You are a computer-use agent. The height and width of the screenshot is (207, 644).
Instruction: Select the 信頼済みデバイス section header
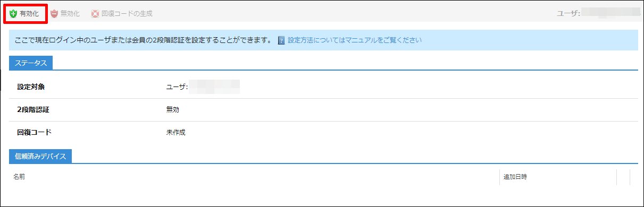tap(40, 157)
